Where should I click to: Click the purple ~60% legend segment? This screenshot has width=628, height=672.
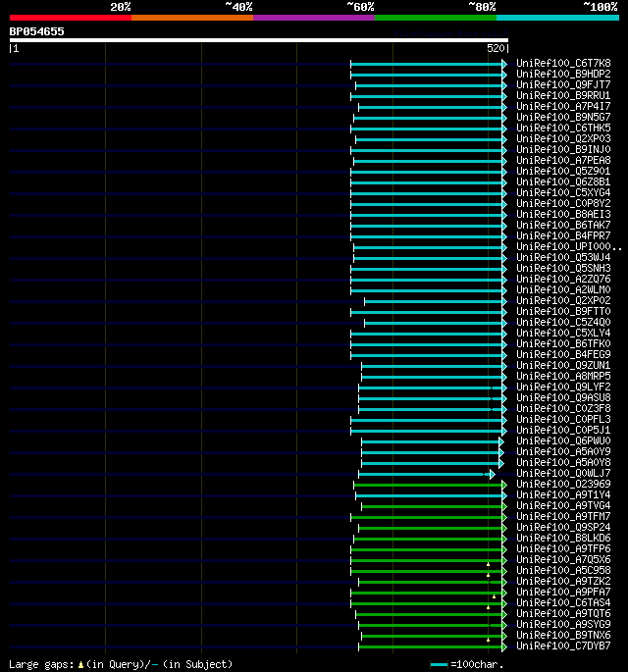[314, 18]
